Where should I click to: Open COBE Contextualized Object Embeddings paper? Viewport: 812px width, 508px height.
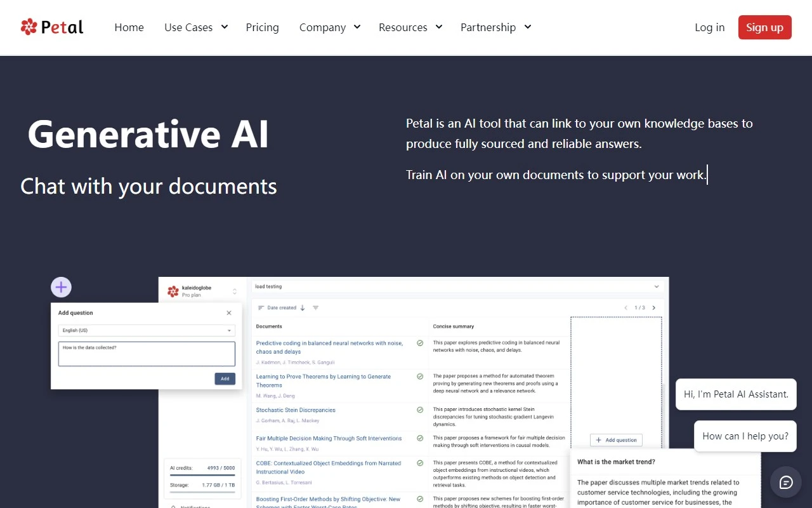329,467
